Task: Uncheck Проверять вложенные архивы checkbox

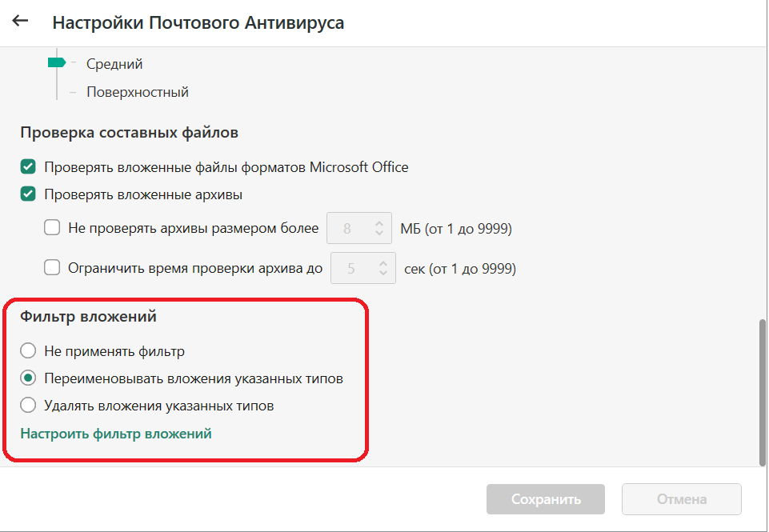Action: coord(29,194)
